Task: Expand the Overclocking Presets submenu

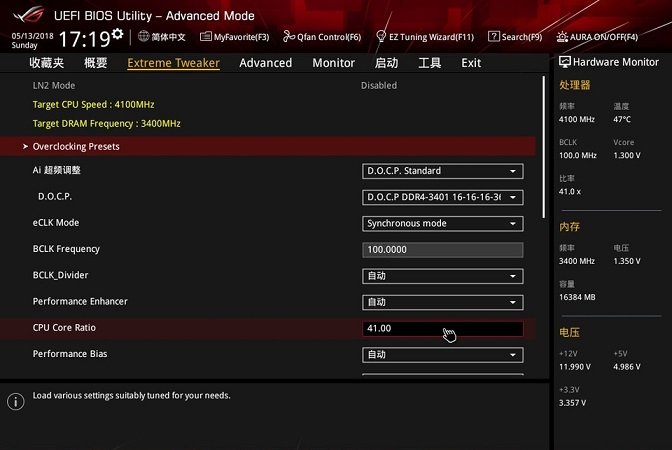Action: (x=76, y=147)
